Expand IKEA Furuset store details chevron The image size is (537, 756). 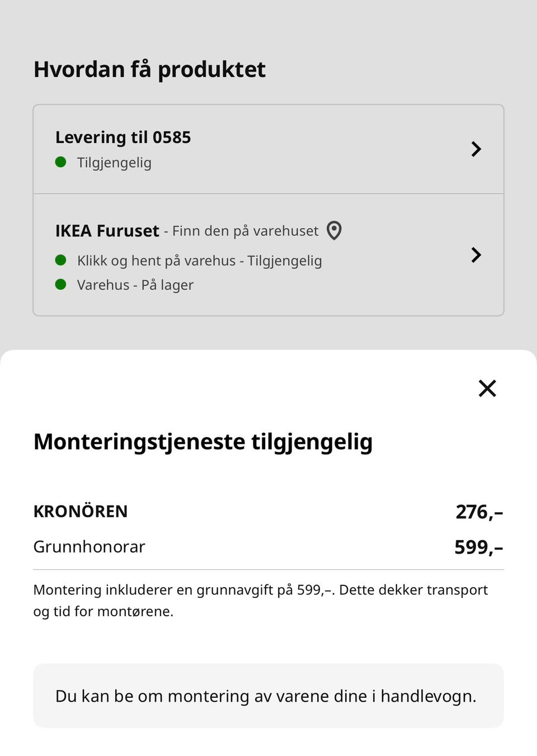pyautogui.click(x=476, y=255)
